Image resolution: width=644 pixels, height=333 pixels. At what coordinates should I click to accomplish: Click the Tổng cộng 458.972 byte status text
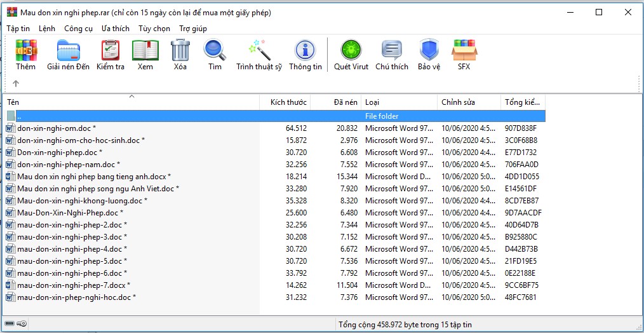point(405,325)
